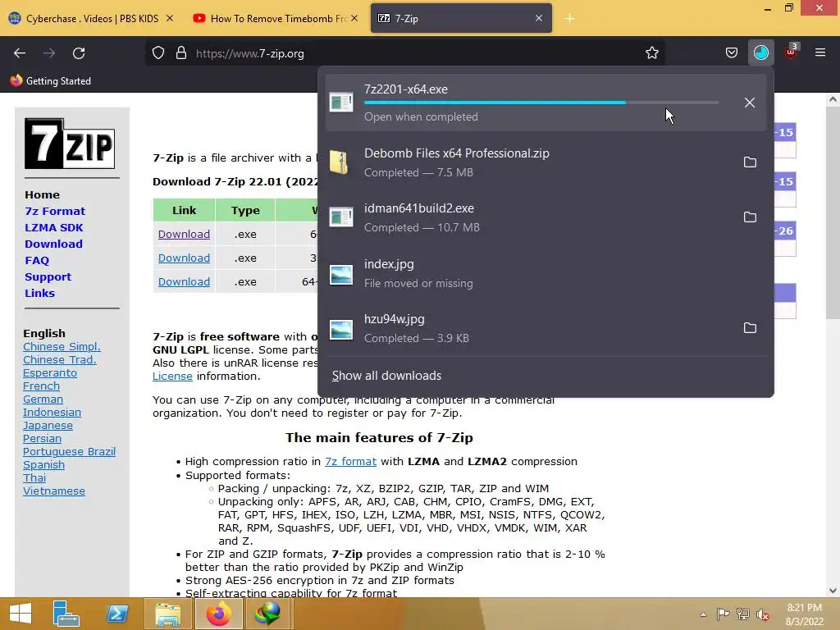Close the Cyberchase PBS KIDS tab
840x630 pixels.
[170, 18]
